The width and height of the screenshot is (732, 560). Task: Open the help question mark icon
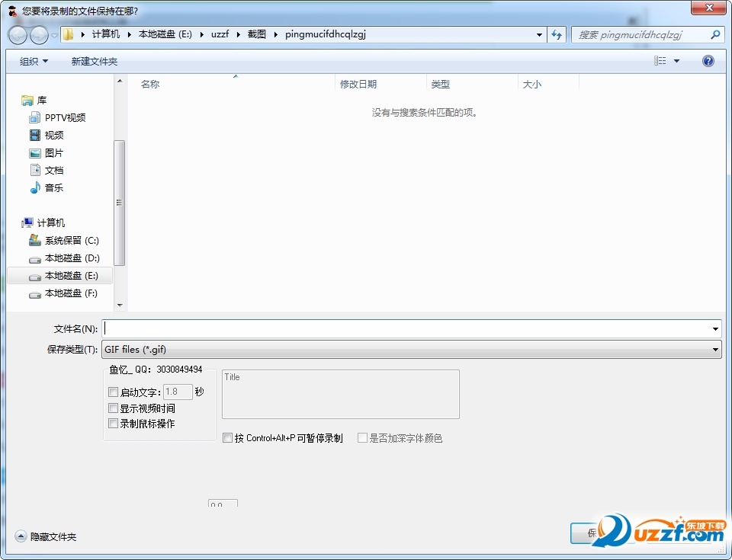pos(708,61)
